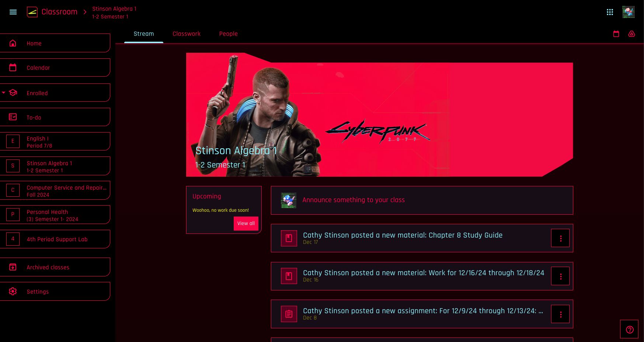The height and width of the screenshot is (342, 644).
Task: Open the Google apps grid
Action: click(x=610, y=12)
